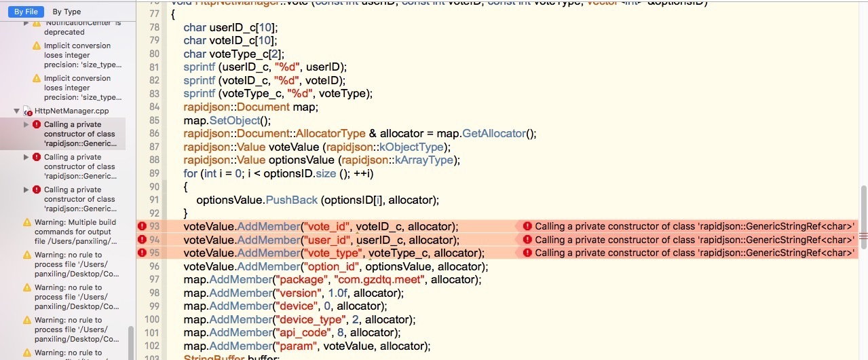Click error icon in line 93's inline banner

click(527, 226)
